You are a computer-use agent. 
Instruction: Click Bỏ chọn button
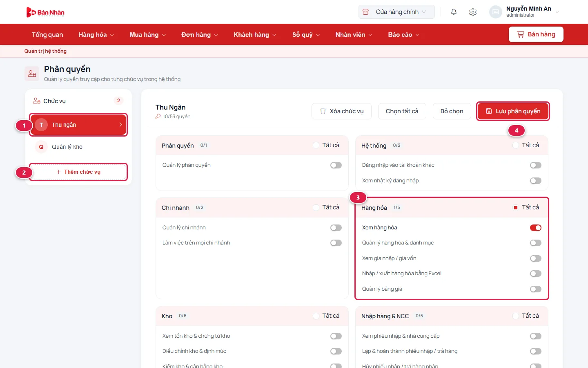pyautogui.click(x=452, y=111)
